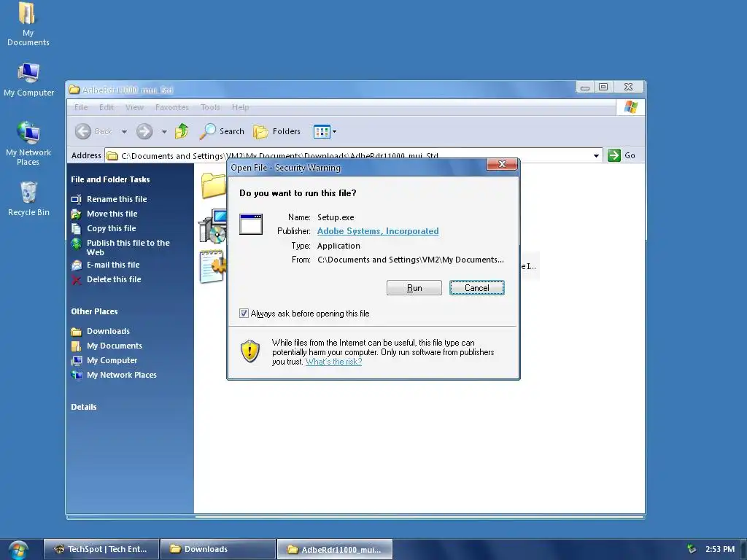747x560 pixels.
Task: Collapse the File and Folder Tasks section
Action: 111,179
